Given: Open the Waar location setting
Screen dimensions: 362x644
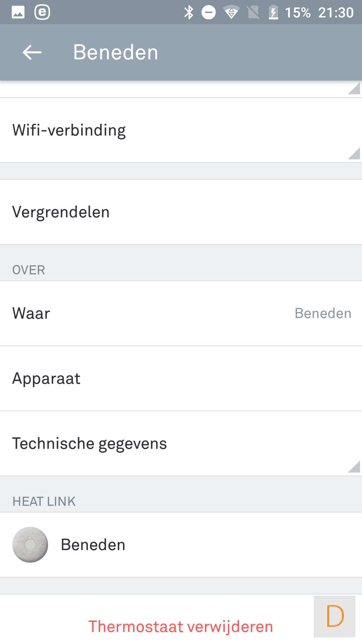Looking at the screenshot, I should point(181,313).
